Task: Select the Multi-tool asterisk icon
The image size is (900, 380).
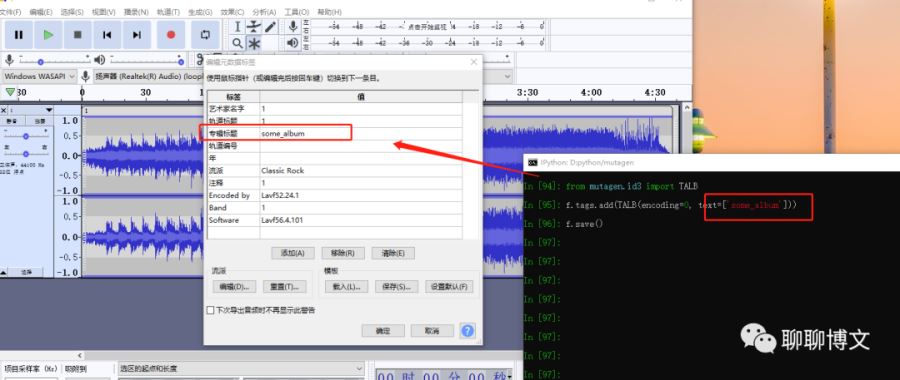Action: pos(254,43)
